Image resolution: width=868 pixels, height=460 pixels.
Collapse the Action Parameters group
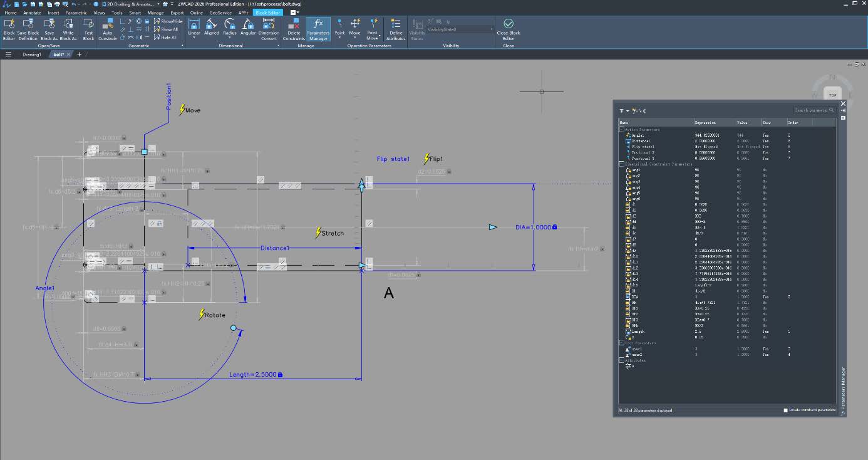(x=622, y=129)
